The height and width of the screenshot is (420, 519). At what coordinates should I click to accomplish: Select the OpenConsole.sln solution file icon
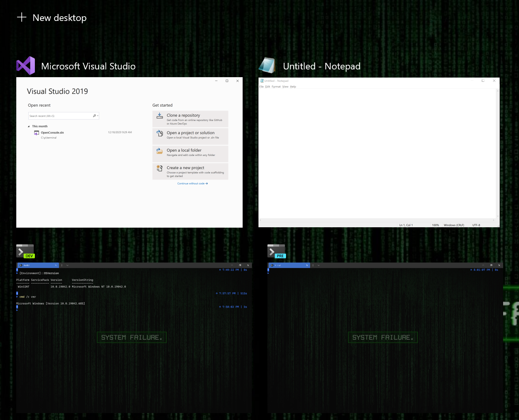click(x=36, y=132)
